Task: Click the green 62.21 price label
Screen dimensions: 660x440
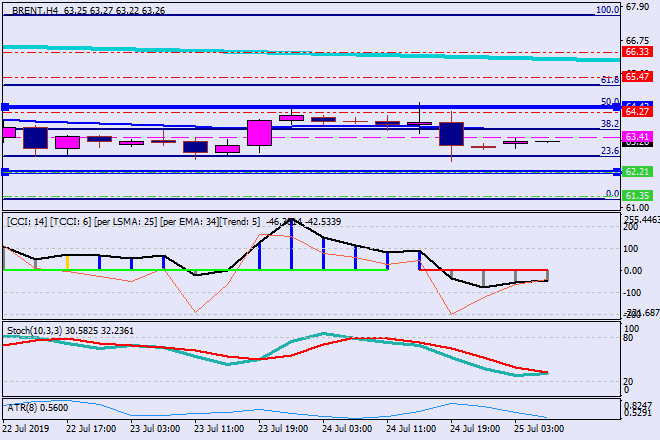Action: click(x=638, y=172)
